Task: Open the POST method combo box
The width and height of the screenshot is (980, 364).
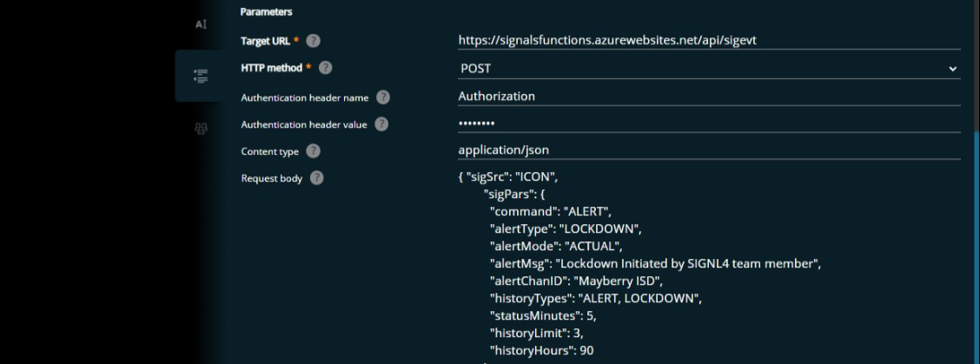Action: [x=695, y=69]
